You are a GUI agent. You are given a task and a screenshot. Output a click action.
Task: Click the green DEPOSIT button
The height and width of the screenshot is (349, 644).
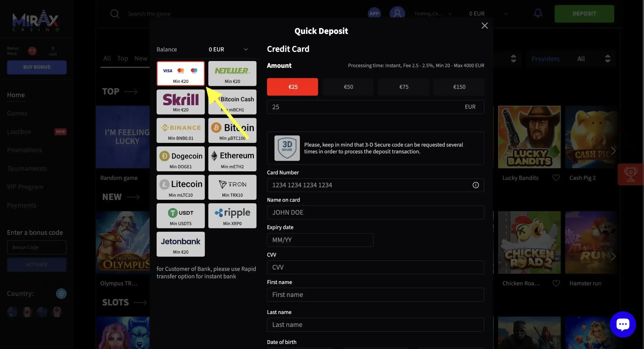(584, 14)
